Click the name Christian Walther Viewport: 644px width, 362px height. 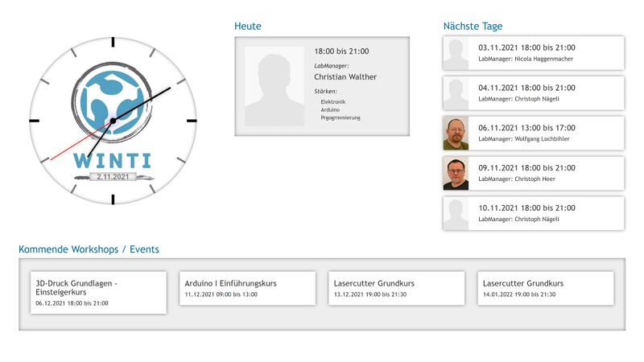[x=345, y=76]
